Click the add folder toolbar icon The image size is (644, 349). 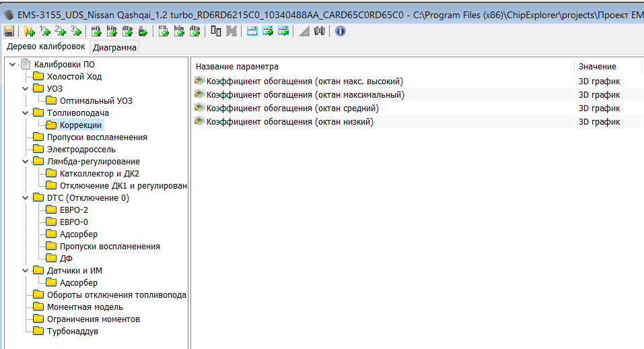pos(29,31)
